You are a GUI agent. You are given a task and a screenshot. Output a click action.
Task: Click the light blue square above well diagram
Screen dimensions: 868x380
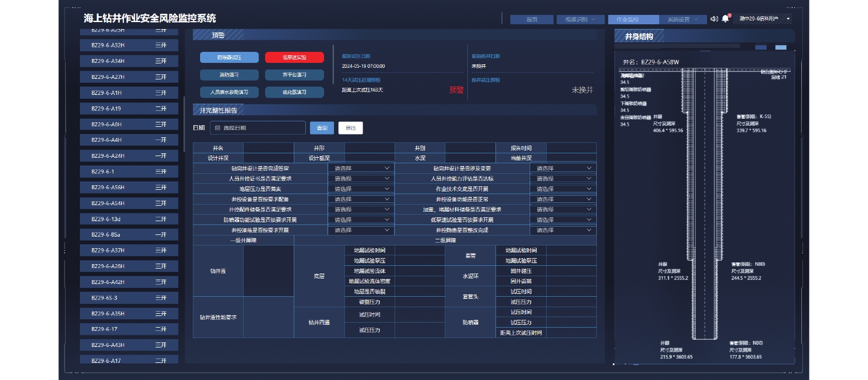pos(780,48)
